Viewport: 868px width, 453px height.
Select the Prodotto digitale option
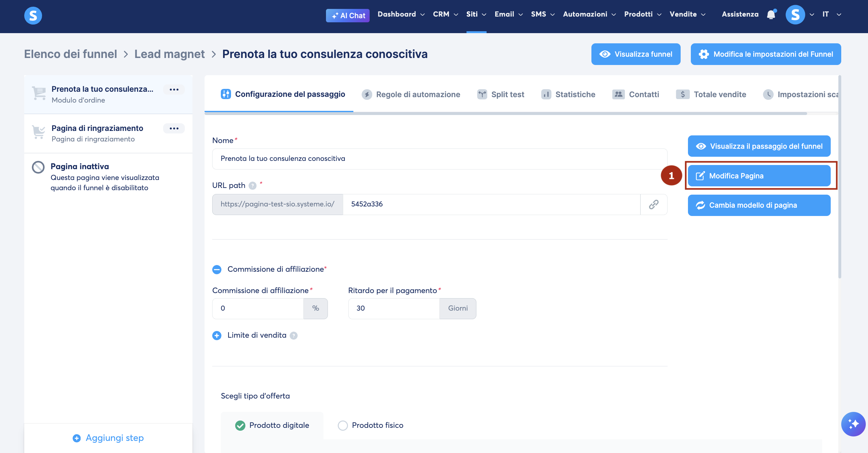[272, 425]
